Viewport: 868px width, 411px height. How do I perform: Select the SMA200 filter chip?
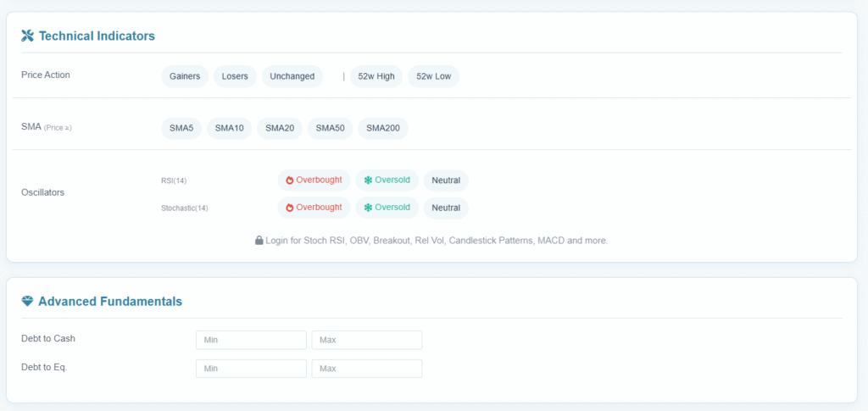383,128
